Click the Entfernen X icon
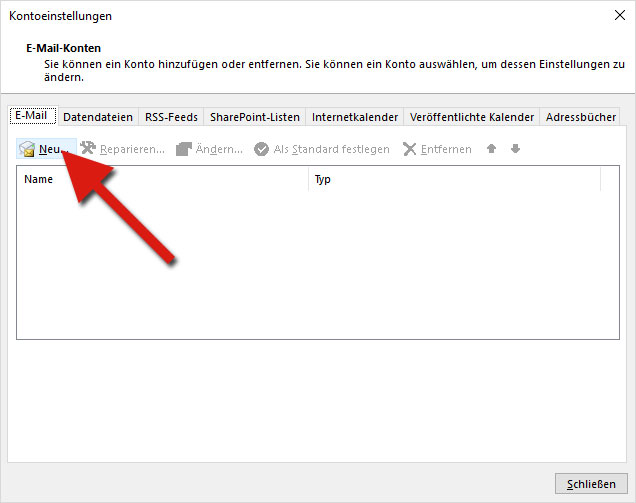The height and width of the screenshot is (503, 636). click(409, 149)
